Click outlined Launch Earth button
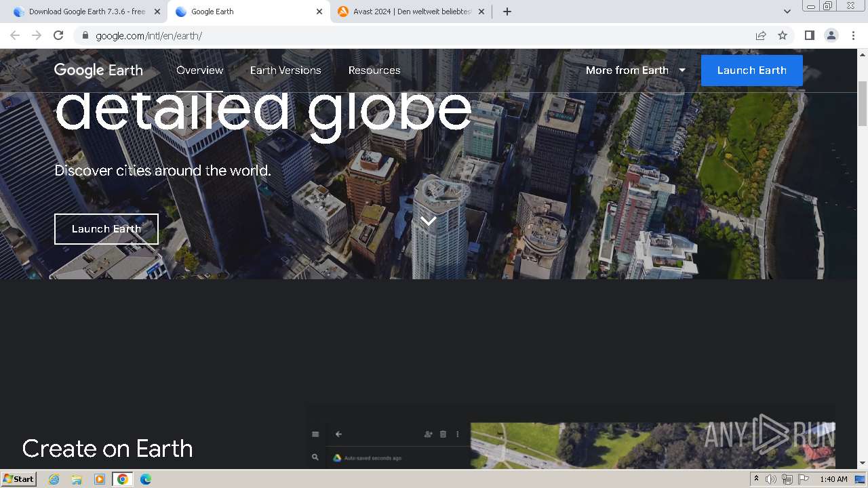 point(106,229)
